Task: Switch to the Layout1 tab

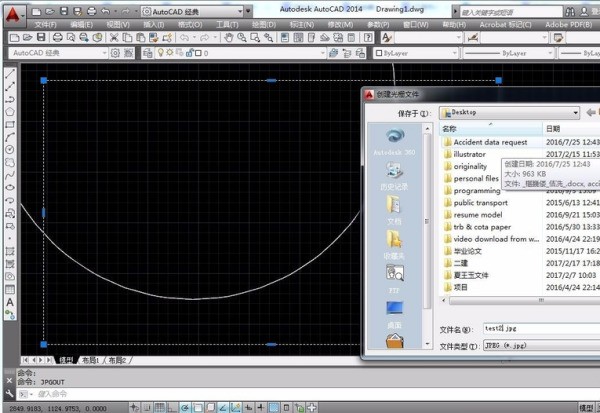Action: 92,359
